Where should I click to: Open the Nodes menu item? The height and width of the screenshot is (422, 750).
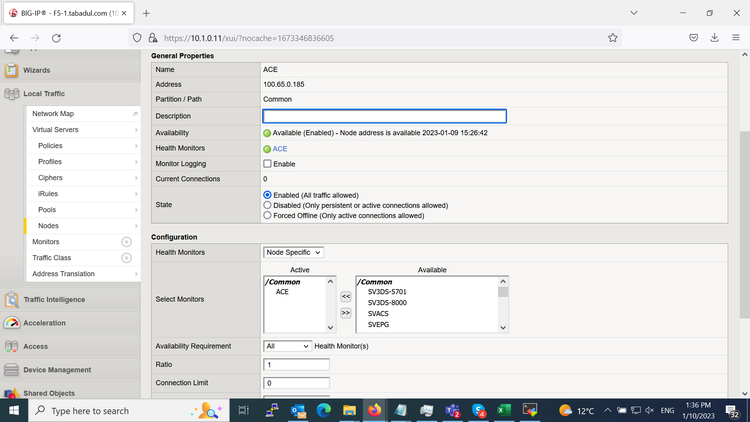[48, 226]
